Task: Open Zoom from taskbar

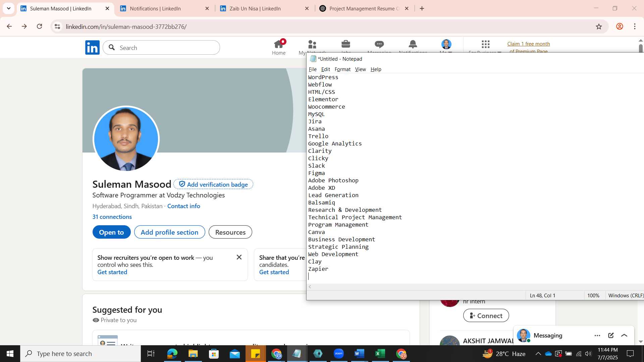Action: 339,354
